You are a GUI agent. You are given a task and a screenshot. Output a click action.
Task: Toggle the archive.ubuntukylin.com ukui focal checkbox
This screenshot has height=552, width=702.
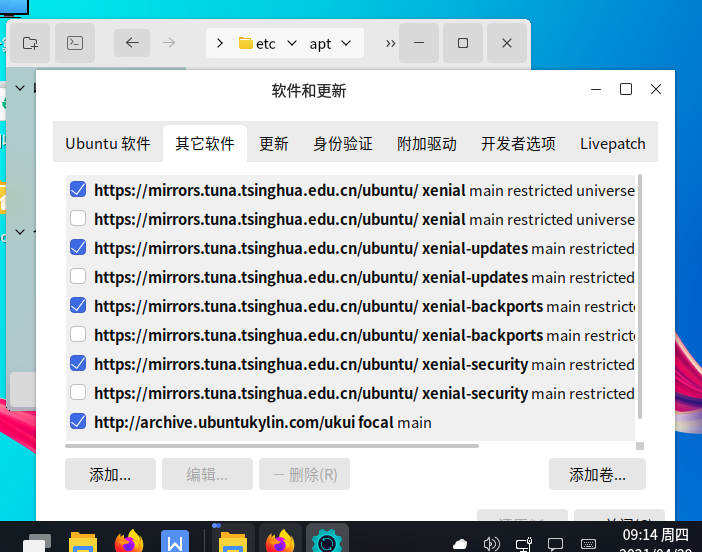click(78, 421)
